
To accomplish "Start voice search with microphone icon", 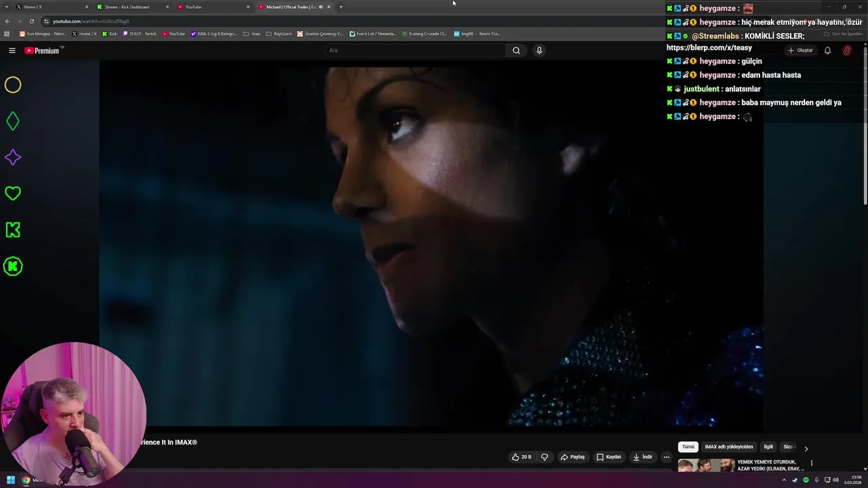I will tap(539, 50).
